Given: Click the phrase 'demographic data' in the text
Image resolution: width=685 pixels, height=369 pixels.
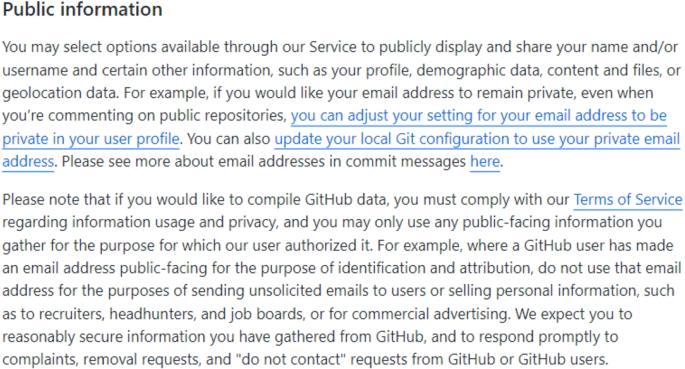Looking at the screenshot, I should (478, 70).
